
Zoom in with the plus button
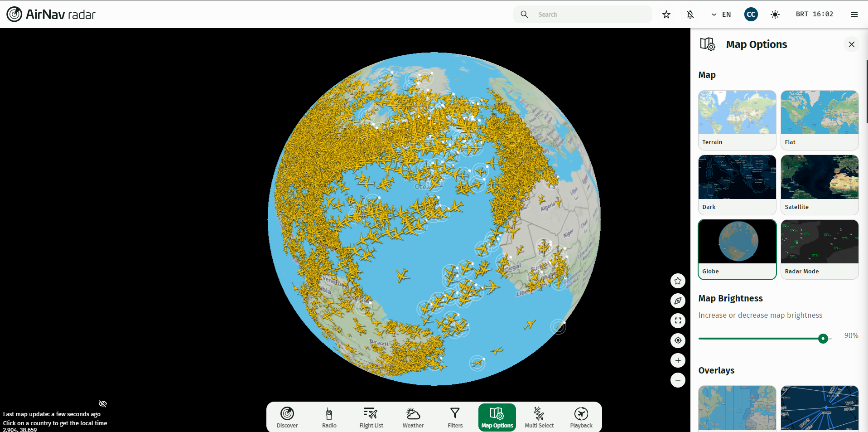pos(678,360)
